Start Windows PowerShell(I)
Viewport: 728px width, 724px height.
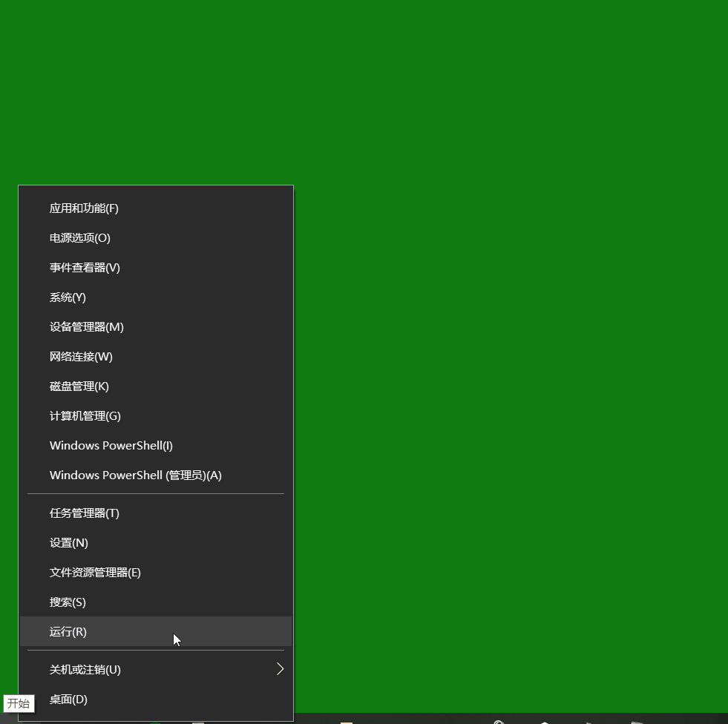pyautogui.click(x=156, y=446)
